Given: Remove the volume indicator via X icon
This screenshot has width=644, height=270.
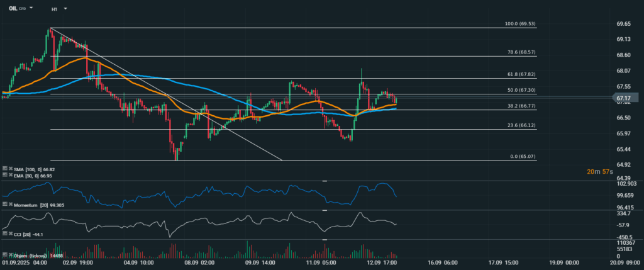Looking at the screenshot, I should (x=11, y=256).
